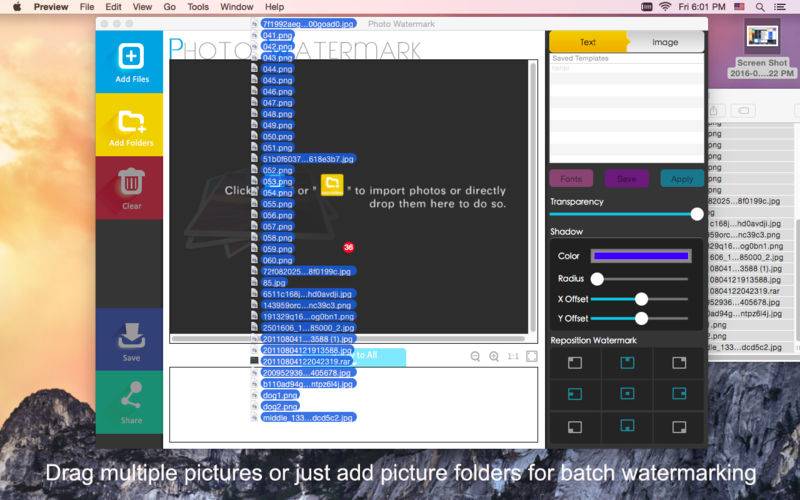
Task: Click the Preview app menu
Action: tap(51, 7)
